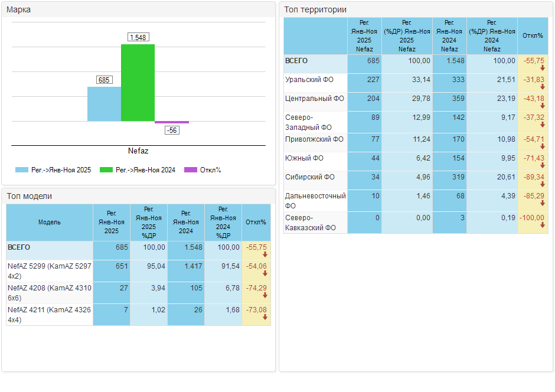Click value 1.417 in models table
This screenshot has width=555, height=392.
click(x=193, y=266)
